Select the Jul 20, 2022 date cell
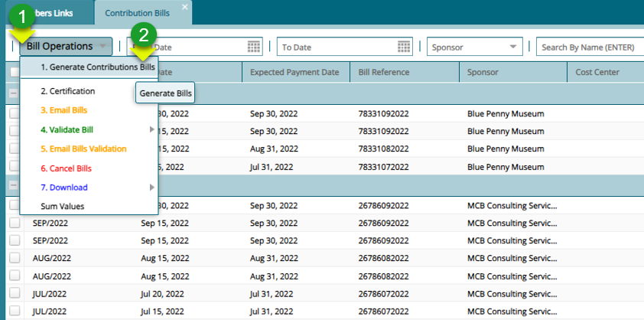The width and height of the screenshot is (644, 320). coord(162,294)
